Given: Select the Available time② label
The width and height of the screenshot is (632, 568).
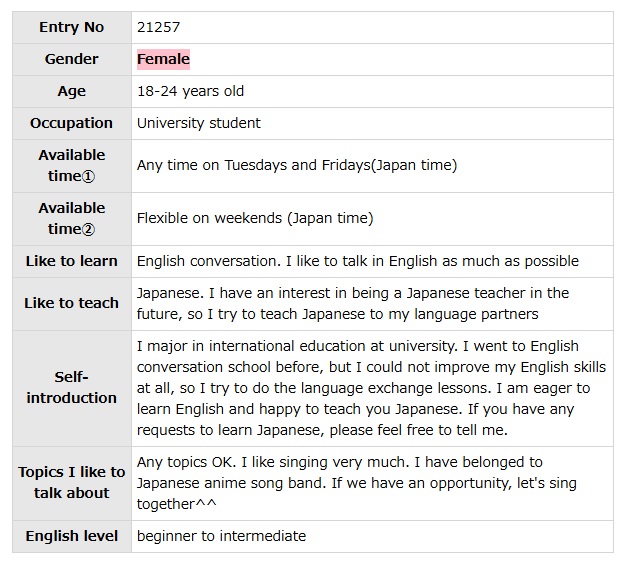Looking at the screenshot, I should (72, 218).
